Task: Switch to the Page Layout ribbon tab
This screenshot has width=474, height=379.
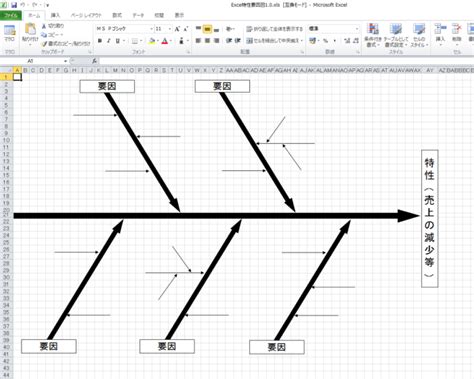Action: click(x=86, y=15)
